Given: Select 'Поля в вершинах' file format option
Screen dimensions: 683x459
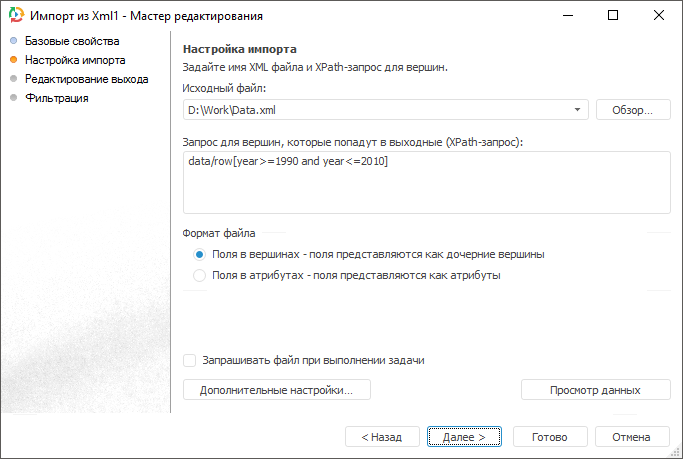Looking at the screenshot, I should coord(200,254).
